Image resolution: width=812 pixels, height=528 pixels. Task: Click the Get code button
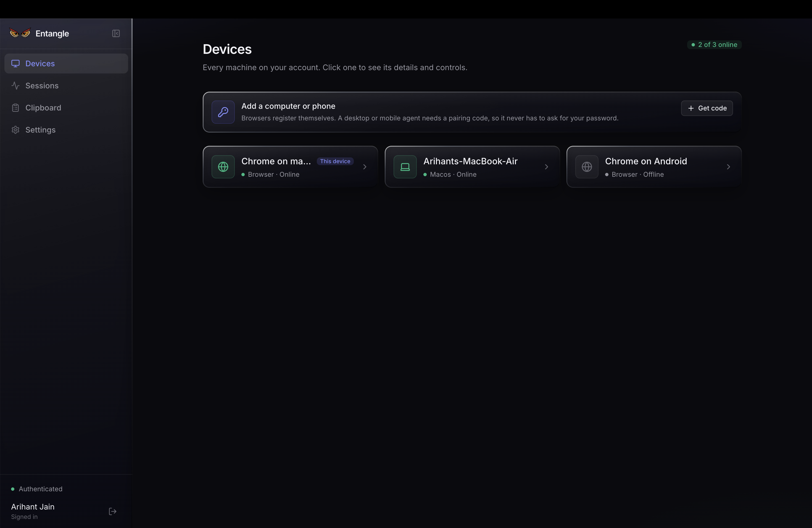707,108
